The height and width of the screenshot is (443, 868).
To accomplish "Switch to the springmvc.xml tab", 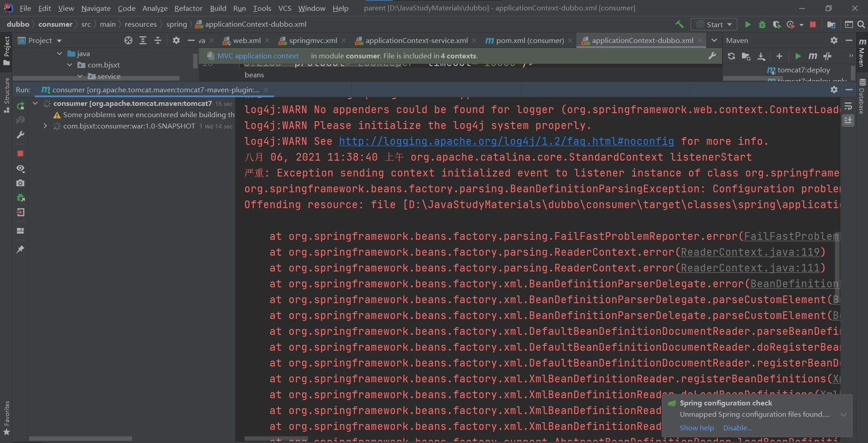I will [312, 40].
